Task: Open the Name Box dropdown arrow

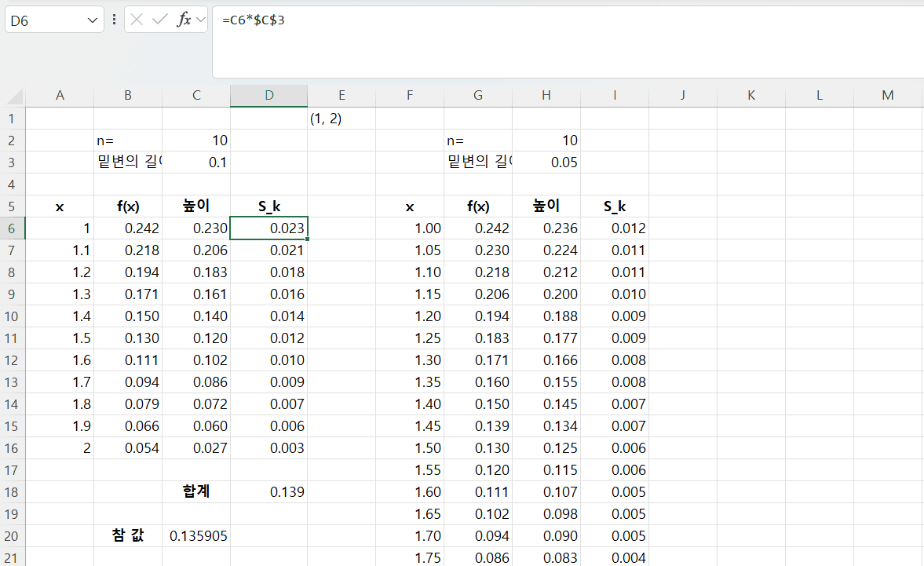Action: tap(94, 20)
